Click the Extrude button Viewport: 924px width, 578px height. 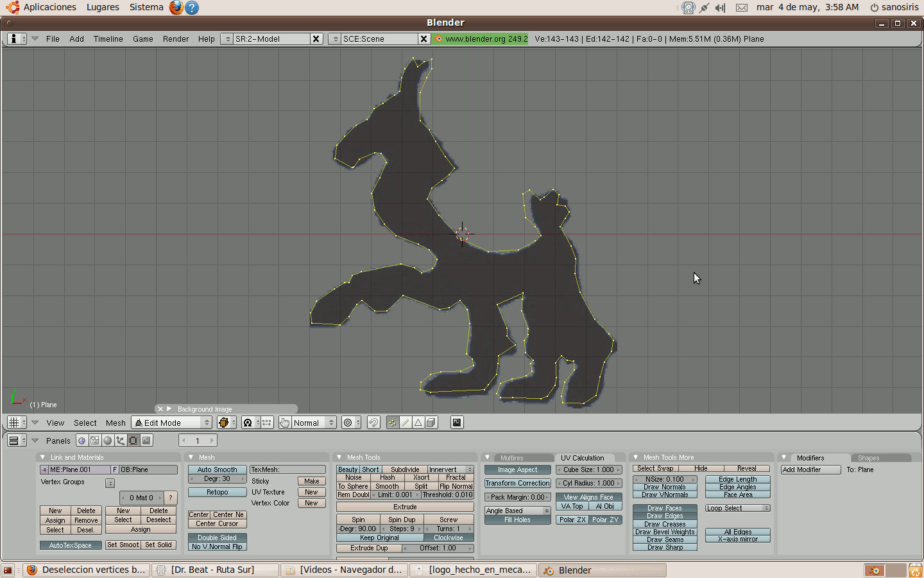[405, 507]
